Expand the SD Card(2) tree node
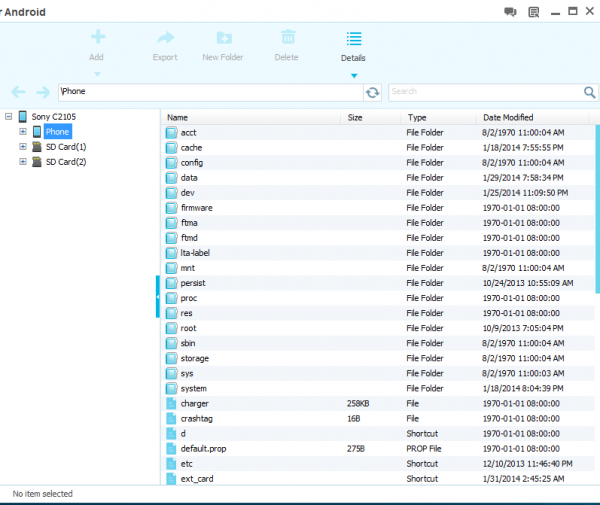 pos(23,162)
